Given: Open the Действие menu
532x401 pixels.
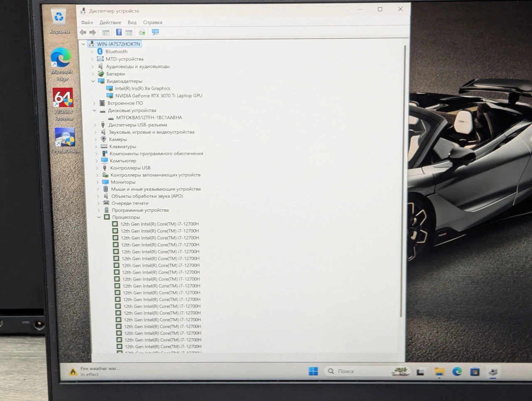Looking at the screenshot, I should 110,22.
